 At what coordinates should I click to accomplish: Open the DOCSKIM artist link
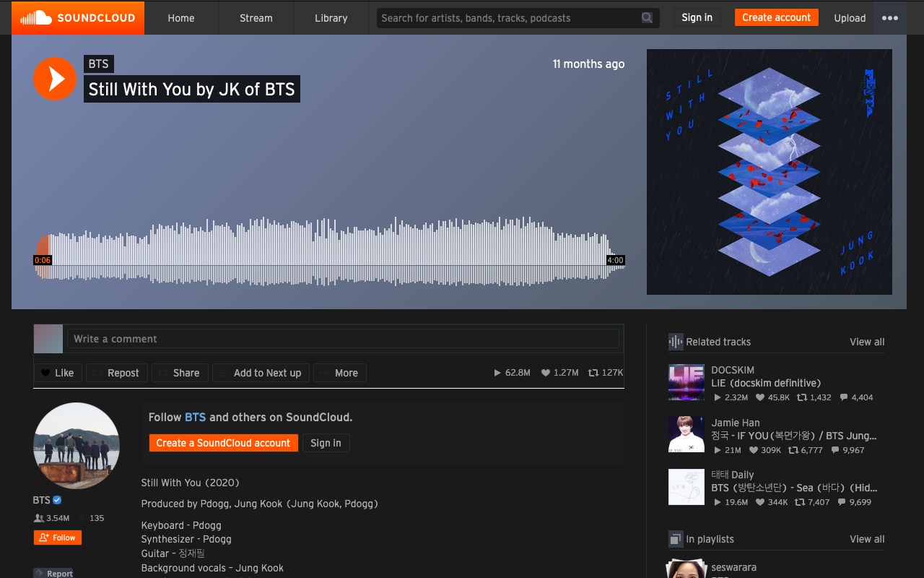[x=733, y=370]
